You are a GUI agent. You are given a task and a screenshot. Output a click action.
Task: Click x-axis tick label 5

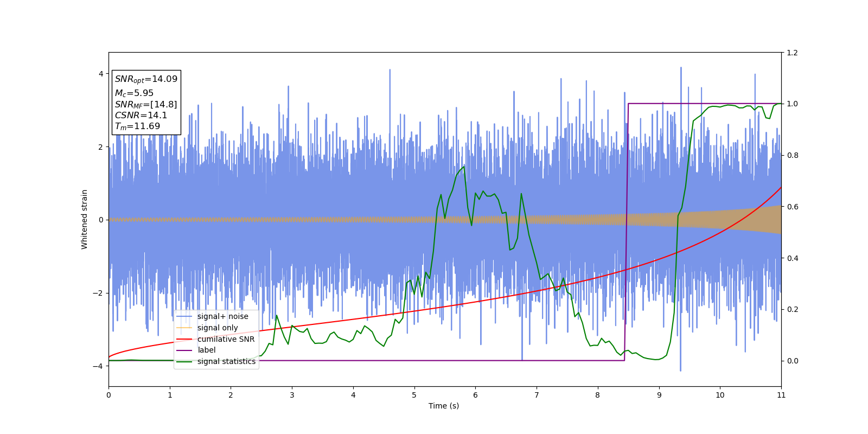414,395
